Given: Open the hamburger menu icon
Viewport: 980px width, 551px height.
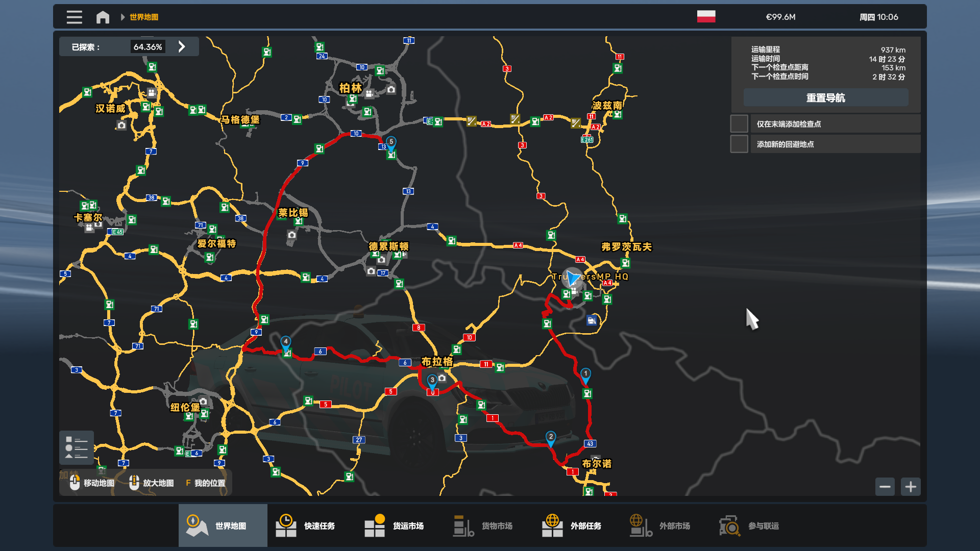Looking at the screenshot, I should (74, 17).
